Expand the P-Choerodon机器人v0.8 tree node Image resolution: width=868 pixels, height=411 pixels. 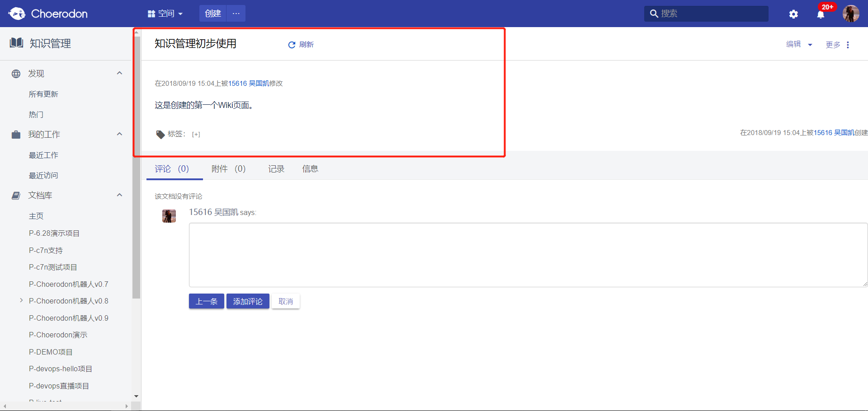(21, 300)
